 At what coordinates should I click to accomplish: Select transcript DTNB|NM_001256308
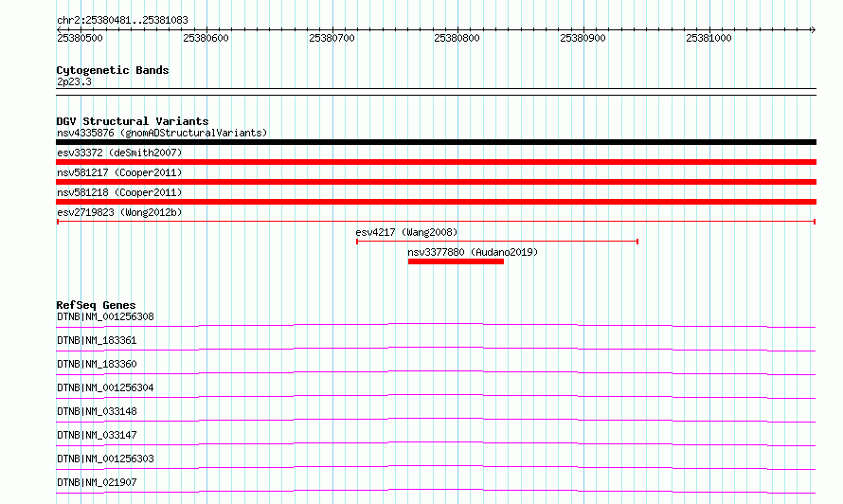pos(105,316)
